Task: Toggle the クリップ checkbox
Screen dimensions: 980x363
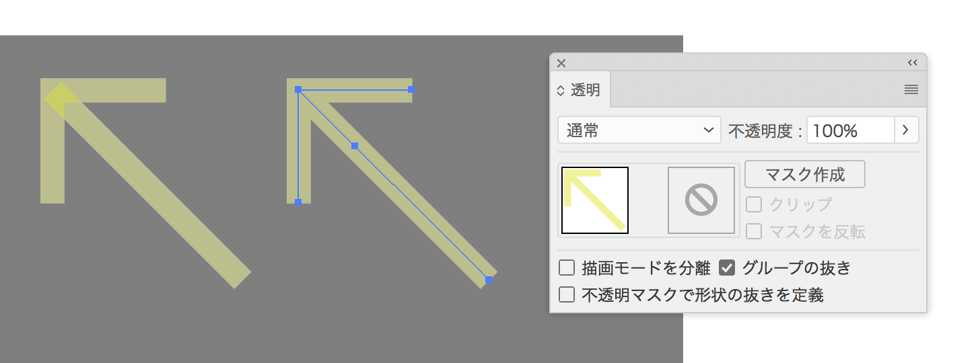Action: pyautogui.click(x=755, y=204)
